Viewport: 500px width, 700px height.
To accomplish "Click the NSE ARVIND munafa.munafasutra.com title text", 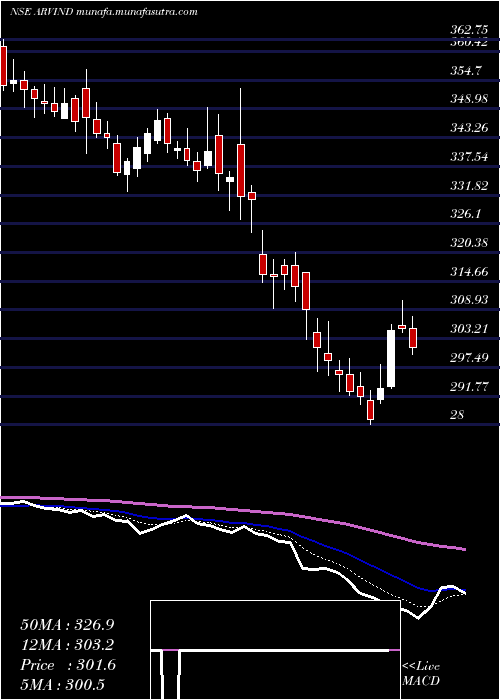I will pyautogui.click(x=104, y=12).
